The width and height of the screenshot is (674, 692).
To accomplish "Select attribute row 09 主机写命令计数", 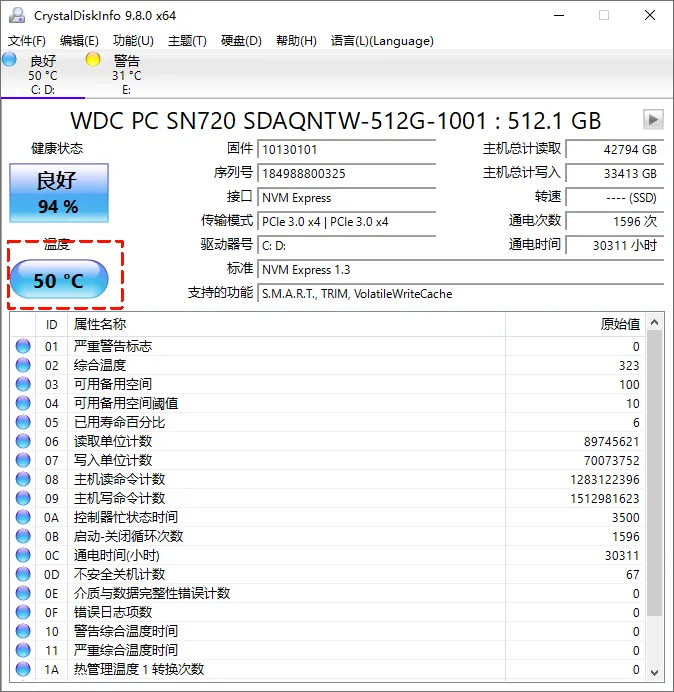I will coord(328,498).
